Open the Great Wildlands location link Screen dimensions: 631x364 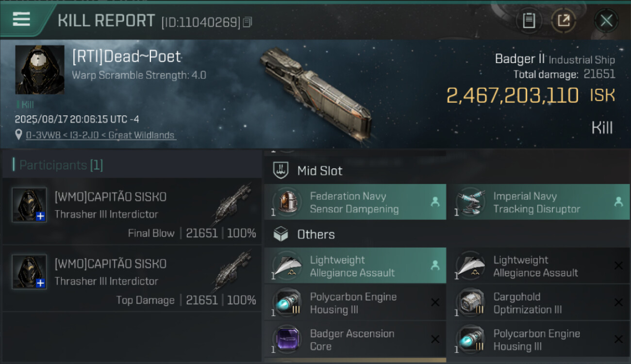point(101,135)
